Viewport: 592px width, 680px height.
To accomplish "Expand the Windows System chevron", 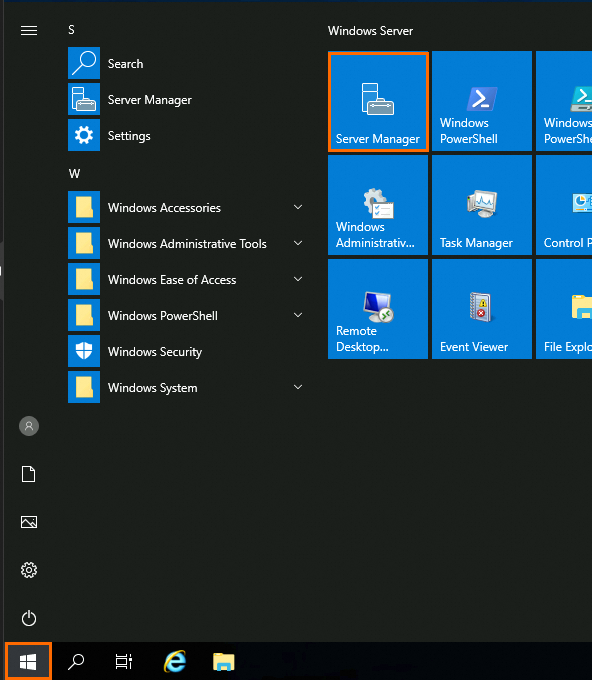I will tap(298, 387).
